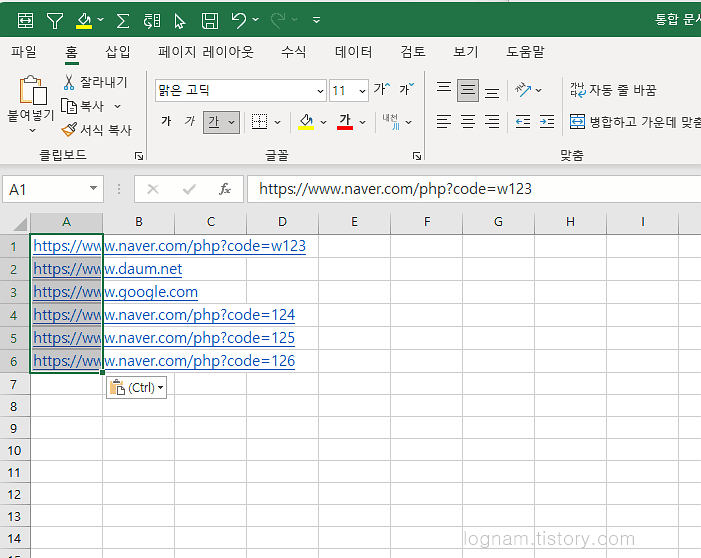Click the borders icon
This screenshot has width=701, height=558.
259,122
